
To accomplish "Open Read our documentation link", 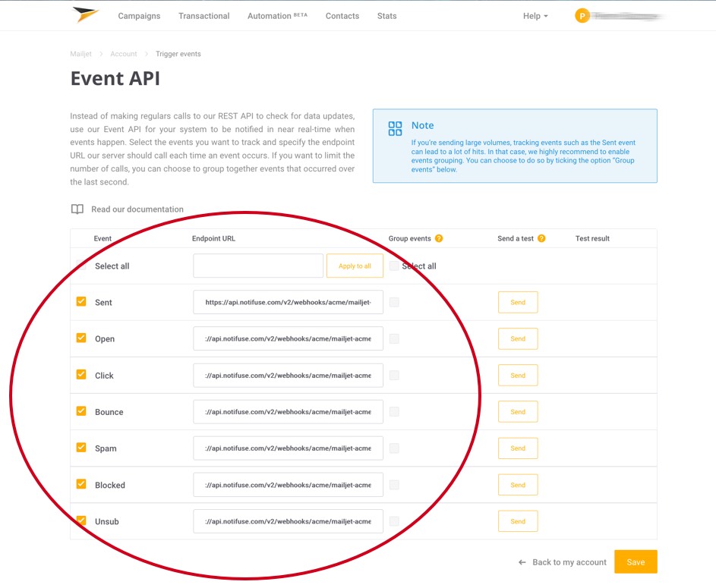I will pos(137,209).
